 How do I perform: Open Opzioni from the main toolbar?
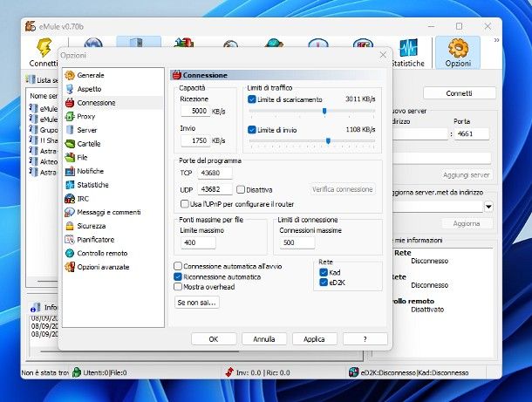point(458,52)
